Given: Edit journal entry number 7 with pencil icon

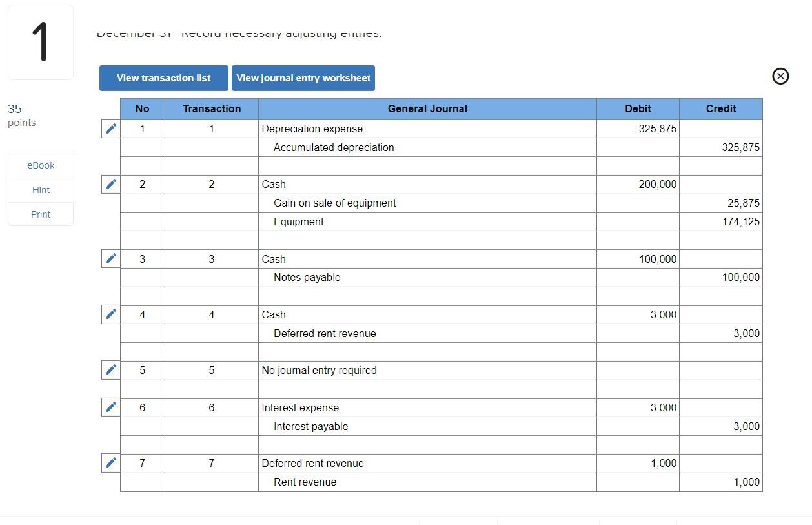Looking at the screenshot, I should tap(111, 462).
